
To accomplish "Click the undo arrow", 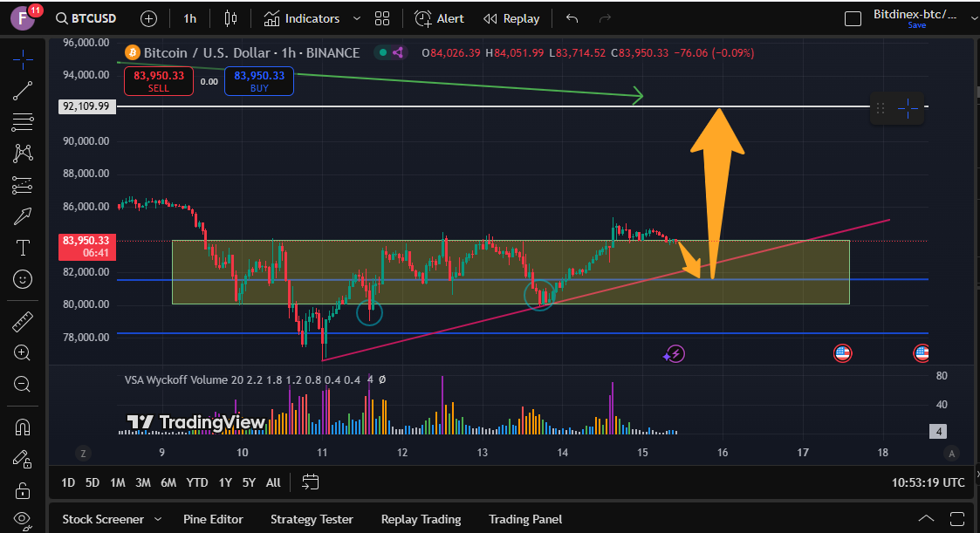I will (x=572, y=18).
